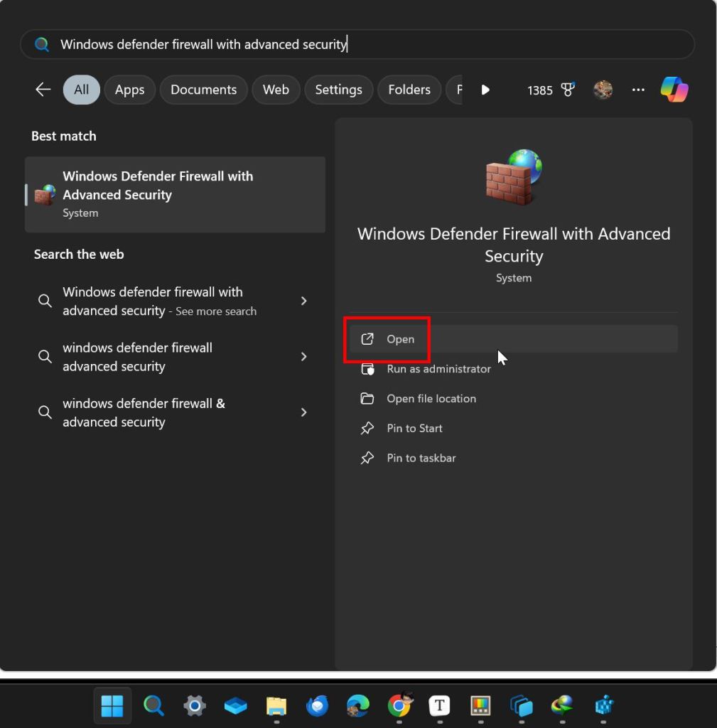Click the magnifier icon beside 'See more search' suggestion

(45, 301)
